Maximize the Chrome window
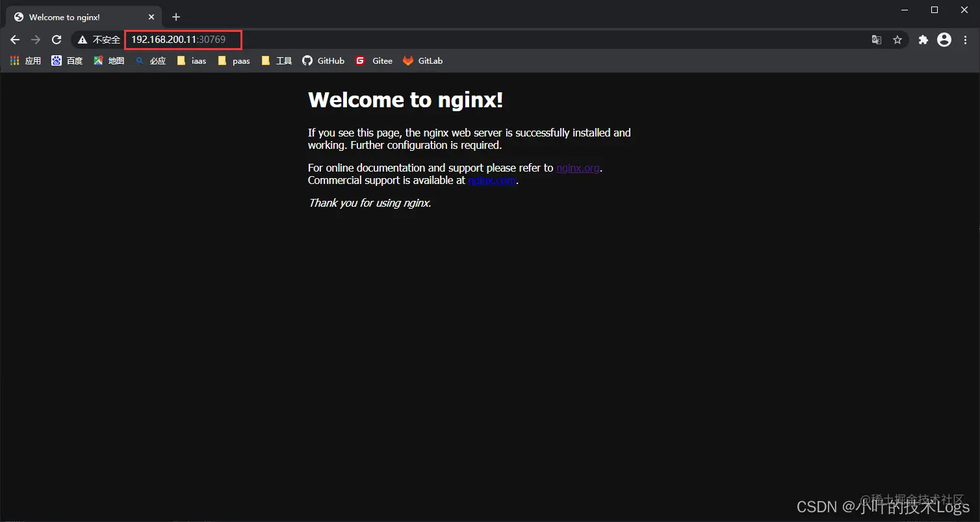The width and height of the screenshot is (980, 522). tap(934, 9)
